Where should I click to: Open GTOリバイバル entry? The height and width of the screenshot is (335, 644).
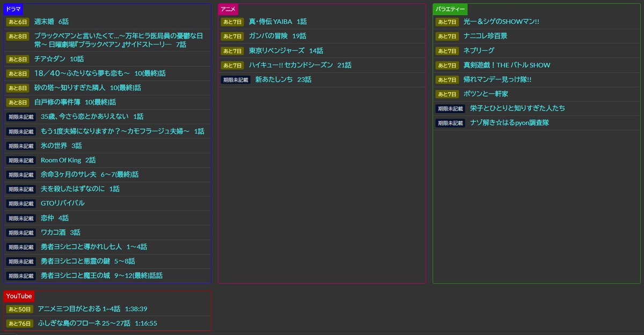click(x=63, y=204)
